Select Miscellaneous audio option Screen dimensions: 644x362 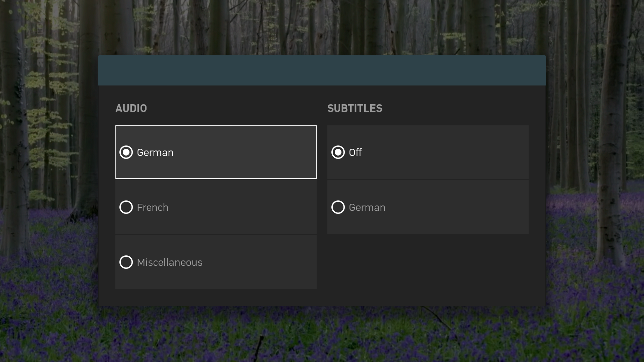216,262
